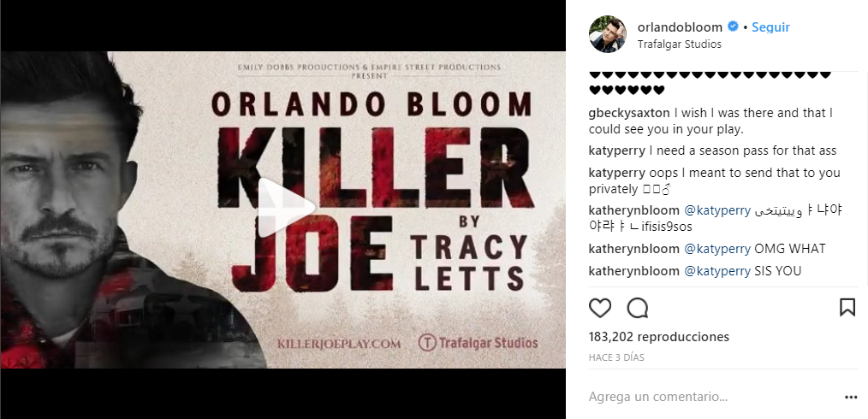Open gbeckysaxton's profile from comment
The image size is (868, 419).
(x=630, y=113)
